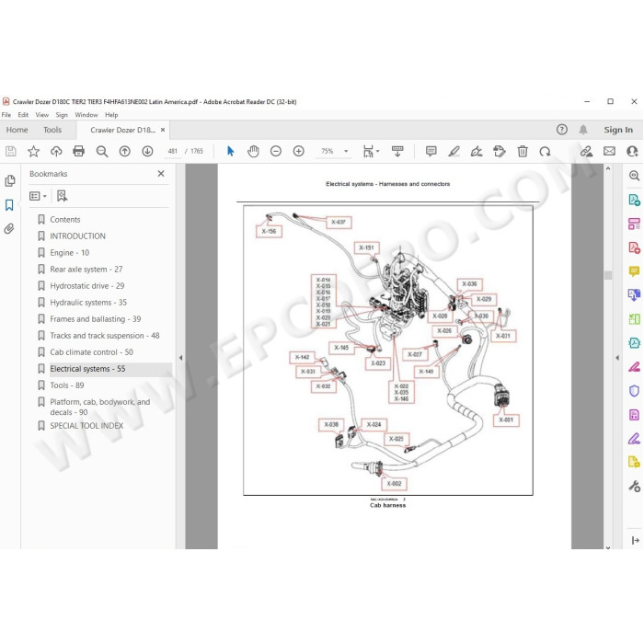Open the Contents bookmark

[x=65, y=220]
